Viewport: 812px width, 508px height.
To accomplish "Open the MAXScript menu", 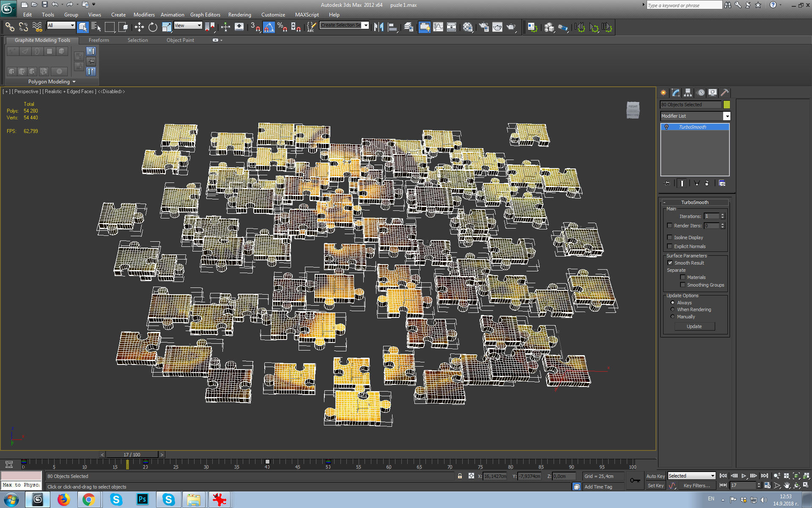I will coord(307,15).
